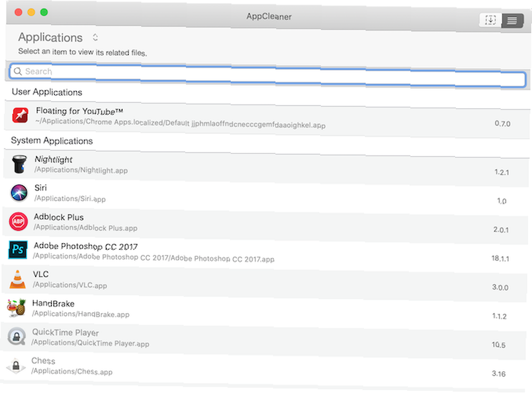532x394 pixels.
Task: Click path /Applications/HandBrake.app
Action: (x=81, y=314)
